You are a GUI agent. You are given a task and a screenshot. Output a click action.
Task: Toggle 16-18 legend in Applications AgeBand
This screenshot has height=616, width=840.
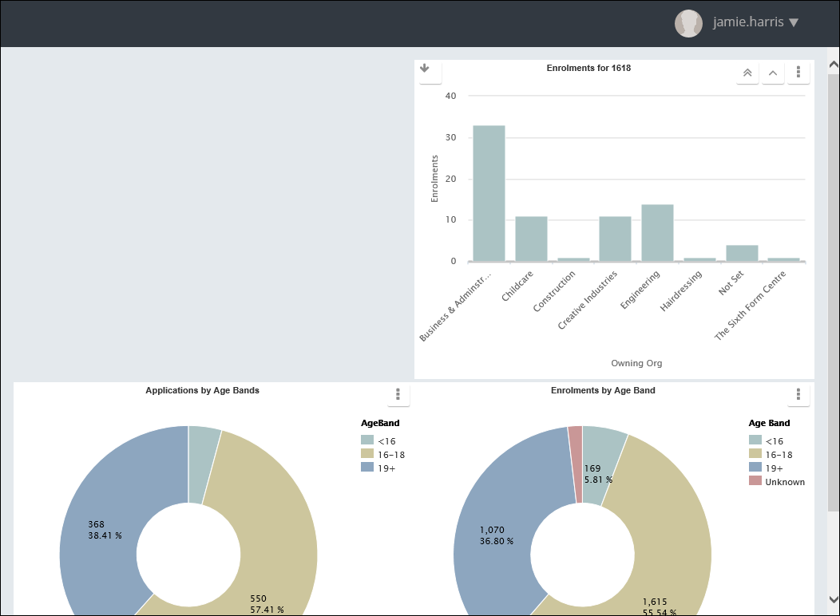[x=390, y=454]
